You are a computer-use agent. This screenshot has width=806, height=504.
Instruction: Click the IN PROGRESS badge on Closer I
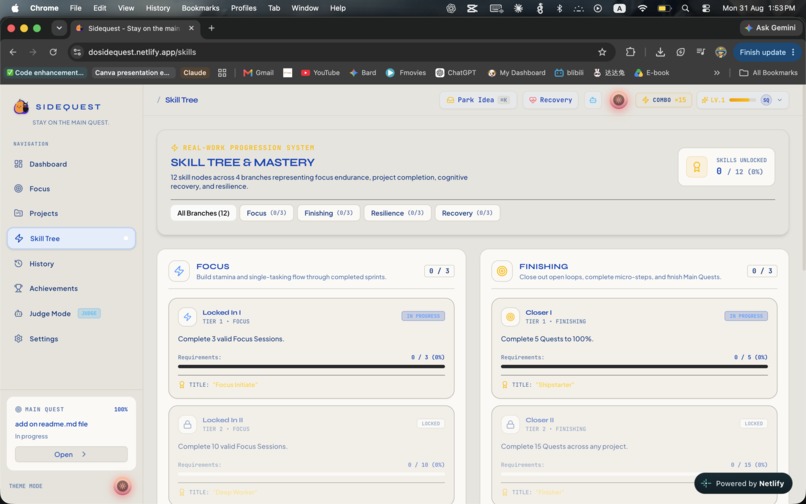point(746,316)
